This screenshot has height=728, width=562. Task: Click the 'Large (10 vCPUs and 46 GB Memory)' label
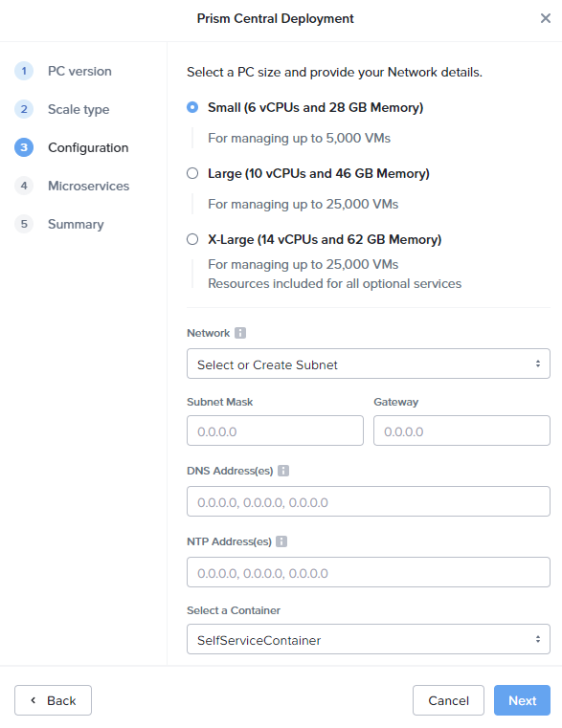[319, 174]
